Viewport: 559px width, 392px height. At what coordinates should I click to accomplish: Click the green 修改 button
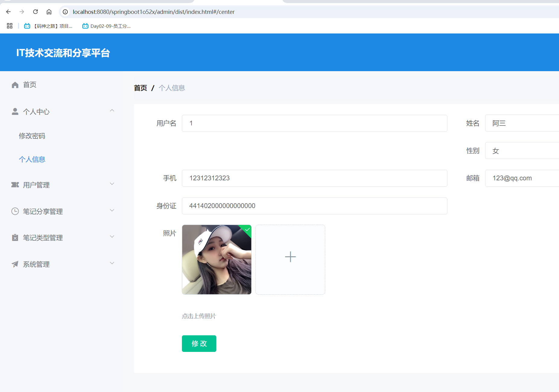199,343
